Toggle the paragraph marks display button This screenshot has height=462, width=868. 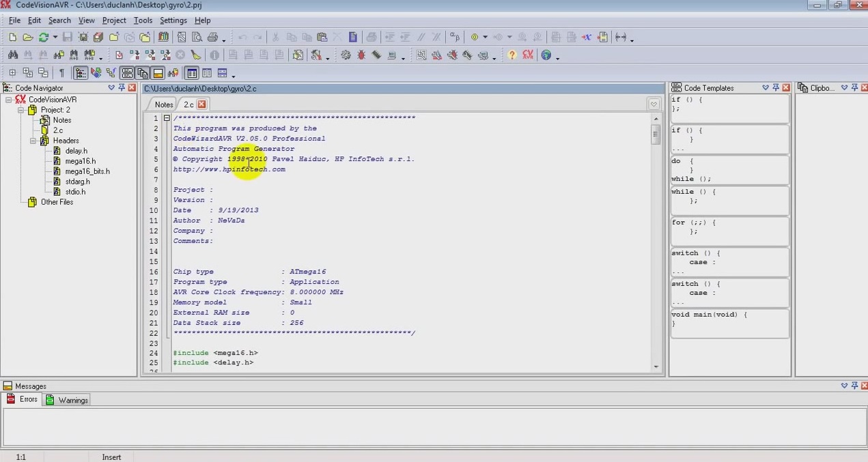pos(61,73)
